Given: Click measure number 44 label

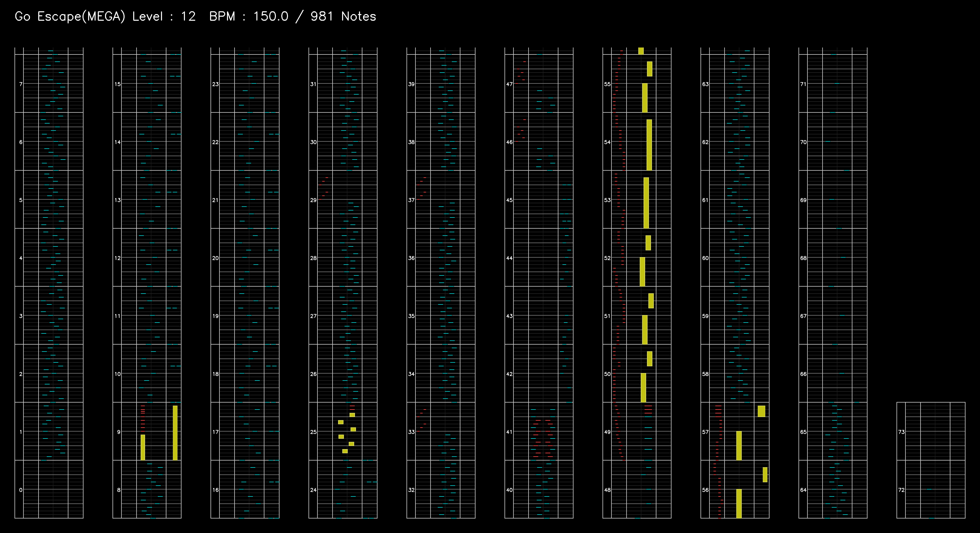Looking at the screenshot, I should pos(509,258).
